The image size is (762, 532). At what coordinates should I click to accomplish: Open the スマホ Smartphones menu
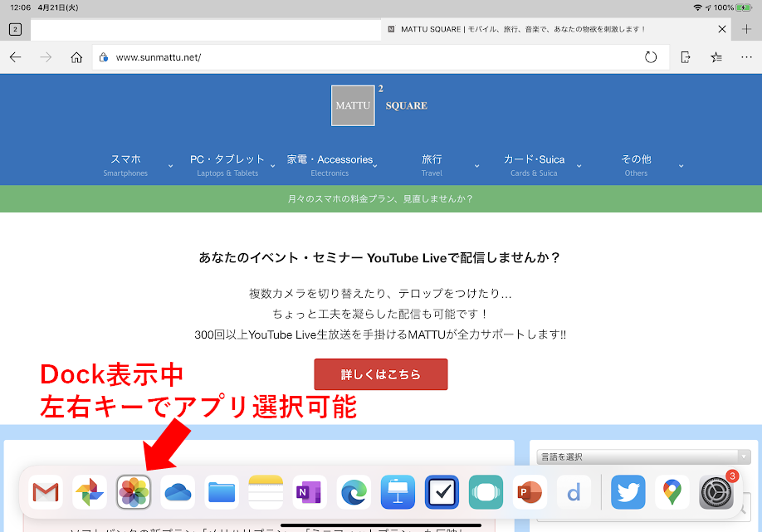click(125, 165)
